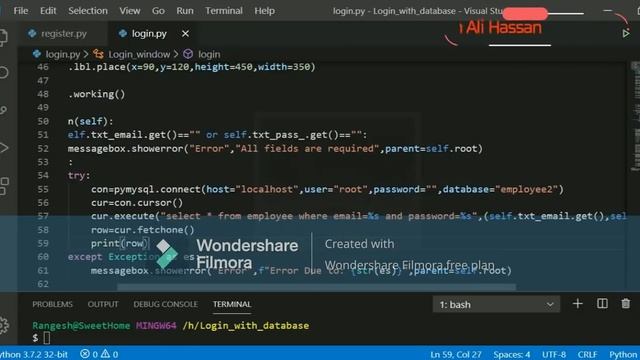Change the CRLF end-of-line sequence
This screenshot has height=360, width=640.
(587, 354)
